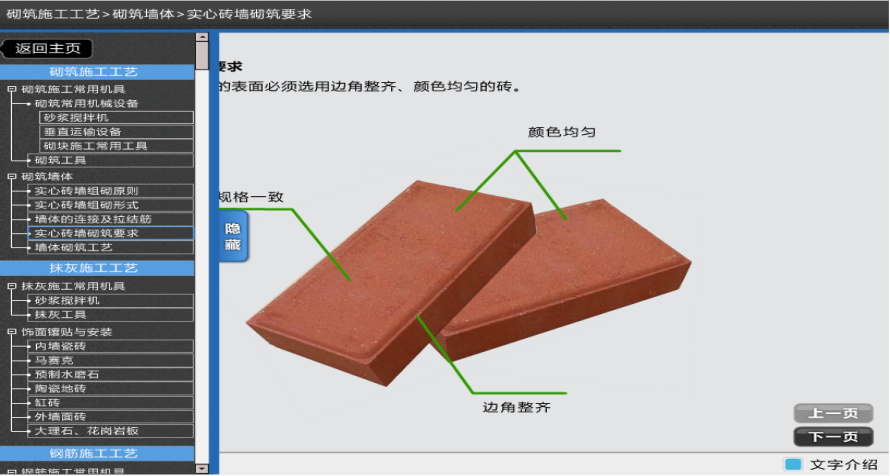Open 砂浆搅拌机 under 砌筑常用机械设备
Image resolution: width=890 pixels, height=476 pixels.
click(116, 117)
